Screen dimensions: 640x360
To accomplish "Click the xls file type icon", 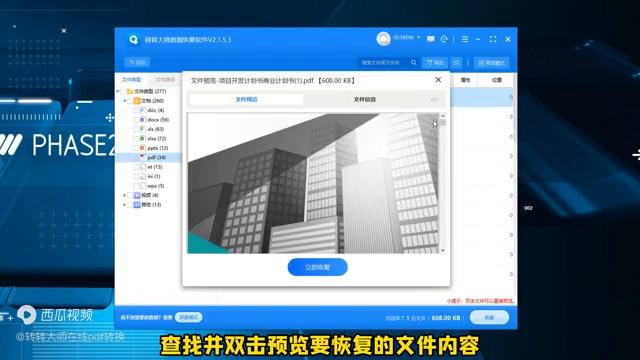I will (143, 129).
